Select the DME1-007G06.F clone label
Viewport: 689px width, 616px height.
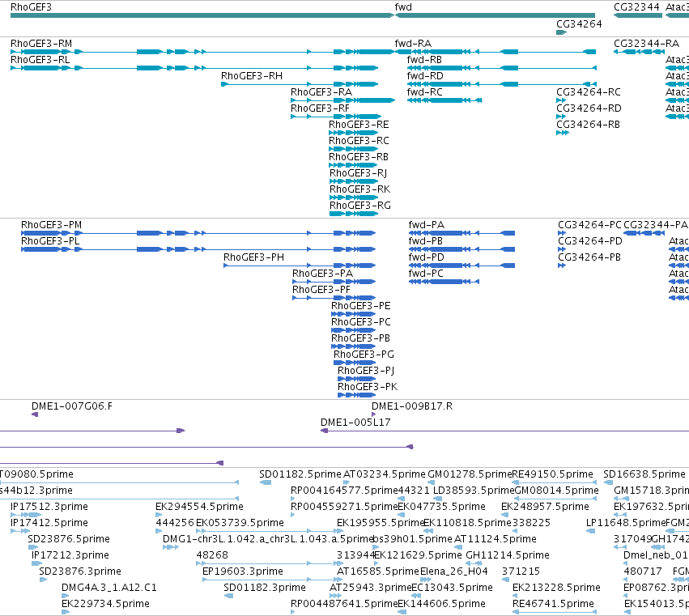coord(71,406)
